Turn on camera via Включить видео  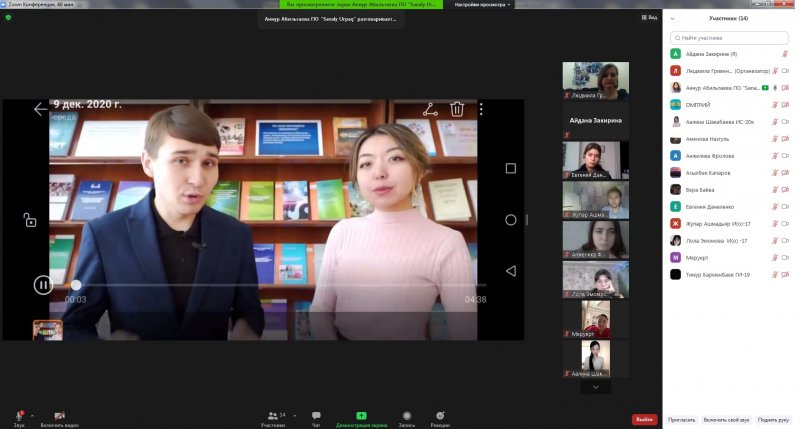[x=59, y=418]
